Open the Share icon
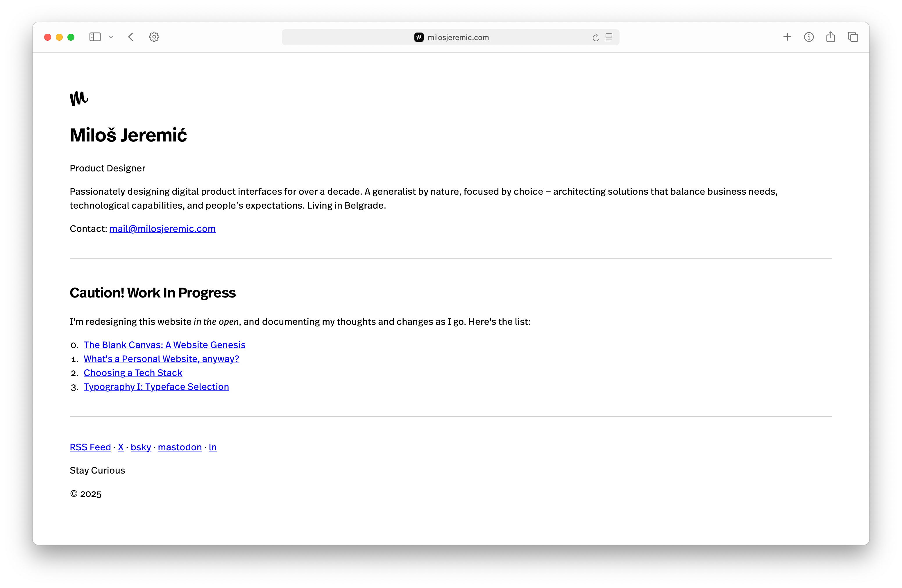902x588 pixels. pyautogui.click(x=831, y=37)
